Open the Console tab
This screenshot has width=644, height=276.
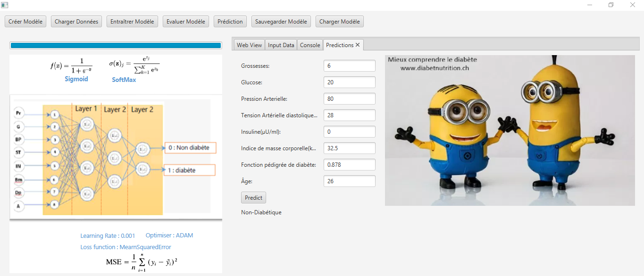(x=310, y=45)
